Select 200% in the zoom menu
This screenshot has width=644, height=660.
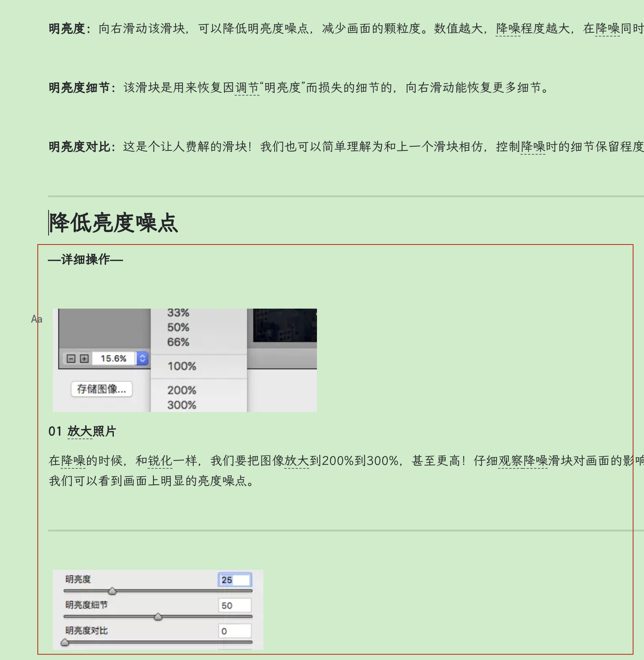click(x=182, y=390)
